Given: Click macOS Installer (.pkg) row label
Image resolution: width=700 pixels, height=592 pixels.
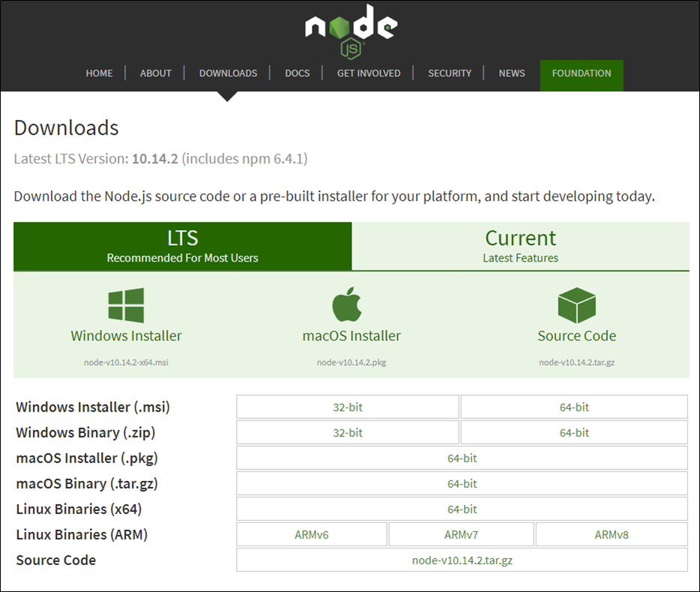Looking at the screenshot, I should [87, 458].
